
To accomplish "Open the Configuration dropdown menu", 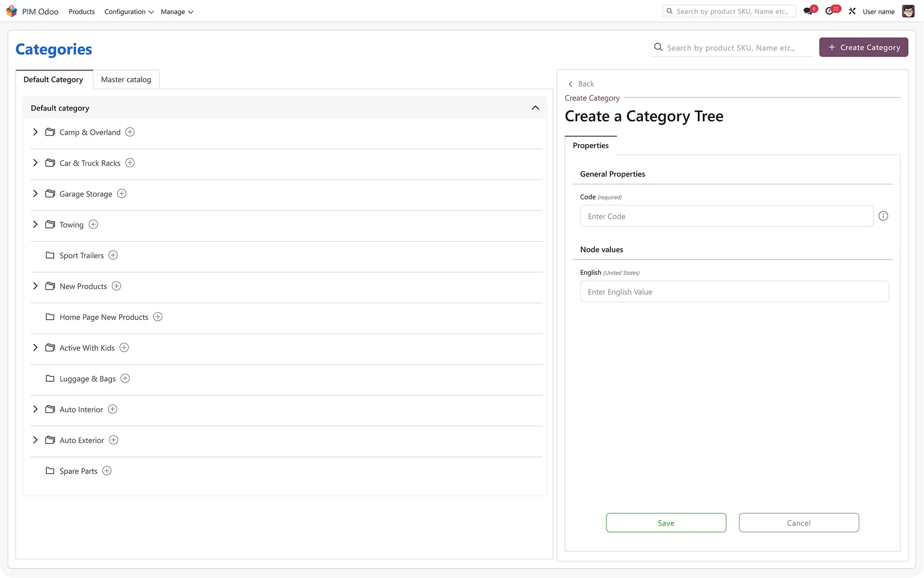I will pyautogui.click(x=129, y=12).
